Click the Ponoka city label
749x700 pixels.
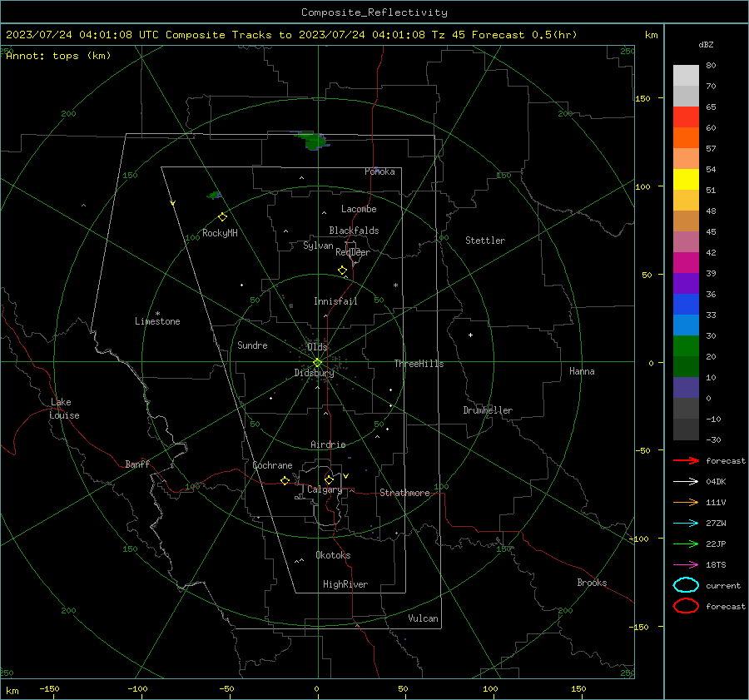[379, 171]
